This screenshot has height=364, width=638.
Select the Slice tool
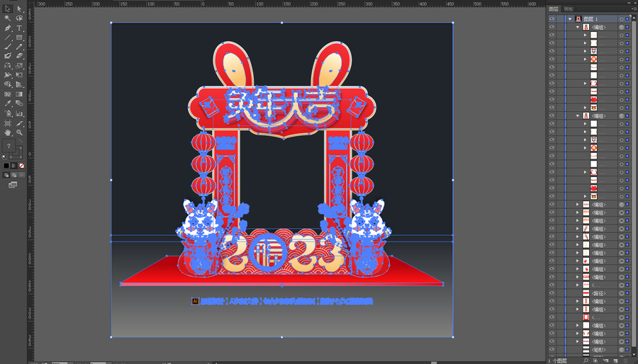point(19,123)
